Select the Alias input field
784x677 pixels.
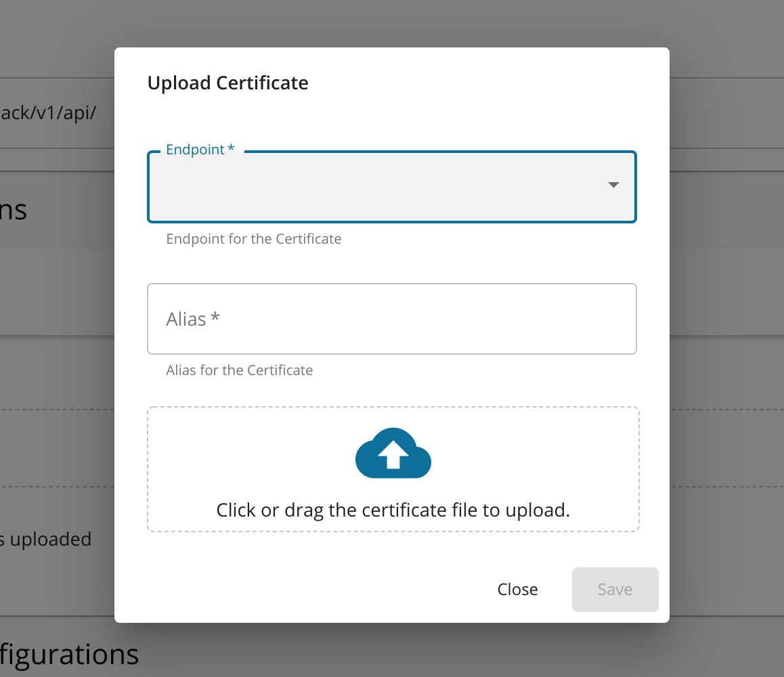(x=391, y=318)
